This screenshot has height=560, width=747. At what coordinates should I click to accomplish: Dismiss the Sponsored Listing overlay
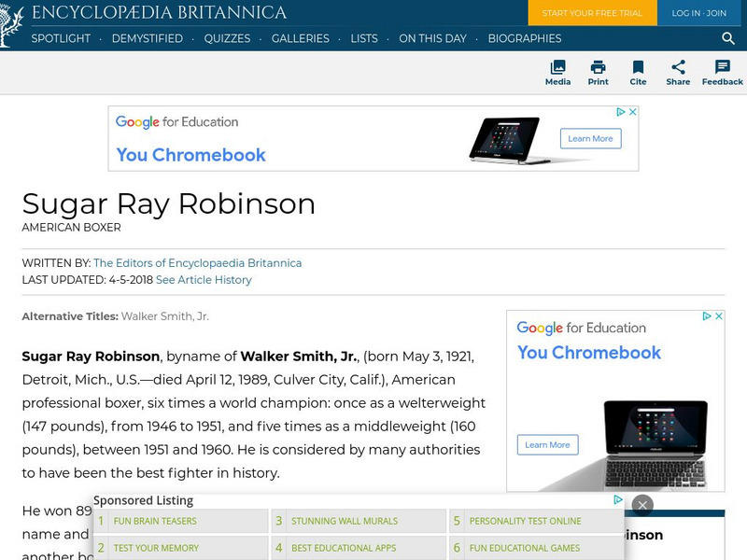point(643,504)
